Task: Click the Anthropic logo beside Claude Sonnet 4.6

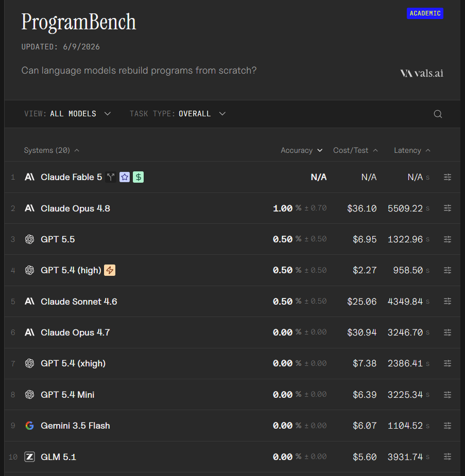Action: click(x=29, y=302)
